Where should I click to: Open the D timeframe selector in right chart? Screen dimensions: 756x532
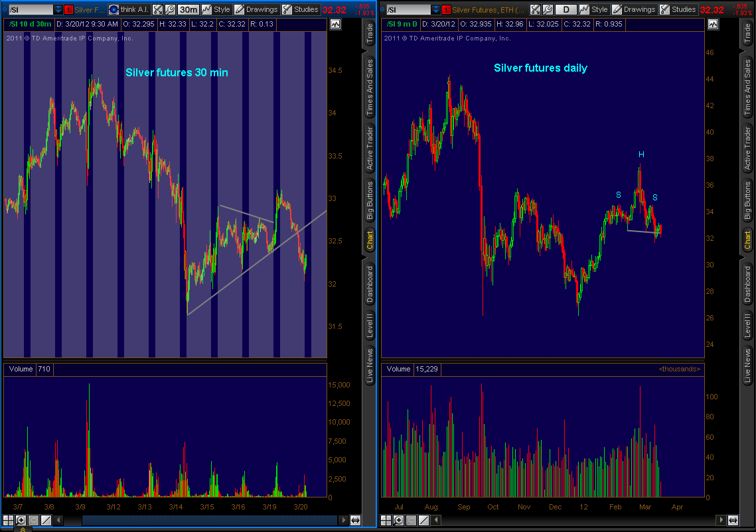566,9
